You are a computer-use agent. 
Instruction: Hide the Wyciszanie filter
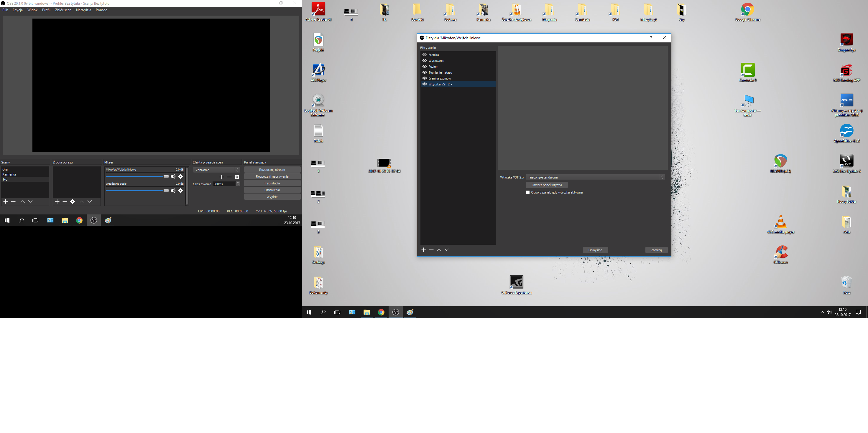point(424,61)
